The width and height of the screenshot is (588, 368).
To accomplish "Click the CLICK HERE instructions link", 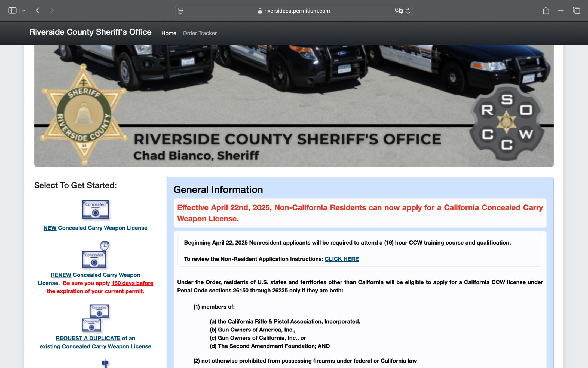I will click(341, 259).
